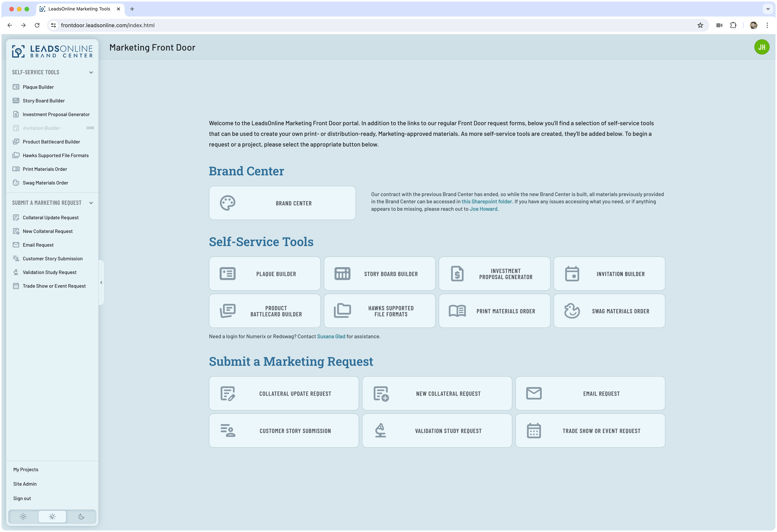Open the Chrome profile picture
The height and width of the screenshot is (532, 777).
[x=753, y=25]
